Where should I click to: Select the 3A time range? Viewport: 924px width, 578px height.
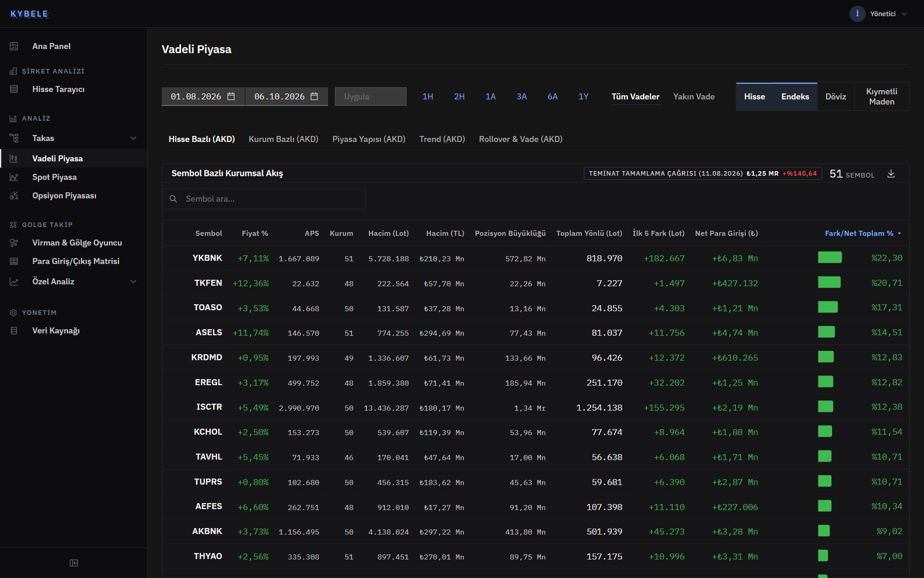point(522,97)
